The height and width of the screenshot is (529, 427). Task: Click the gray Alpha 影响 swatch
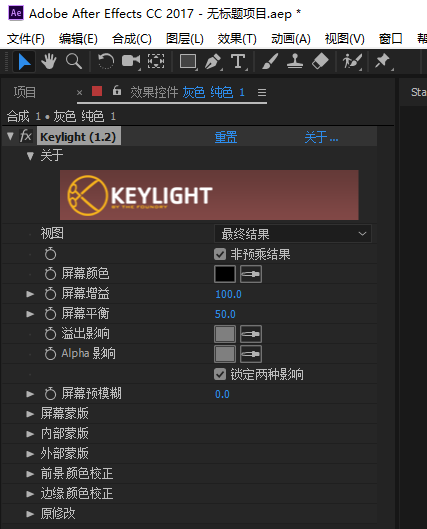click(x=225, y=354)
